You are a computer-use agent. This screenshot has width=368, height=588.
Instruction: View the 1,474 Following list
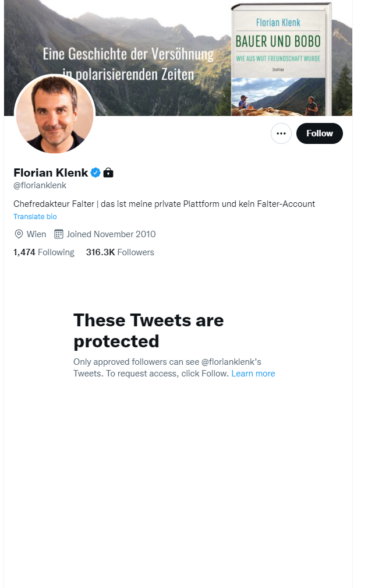coord(44,252)
